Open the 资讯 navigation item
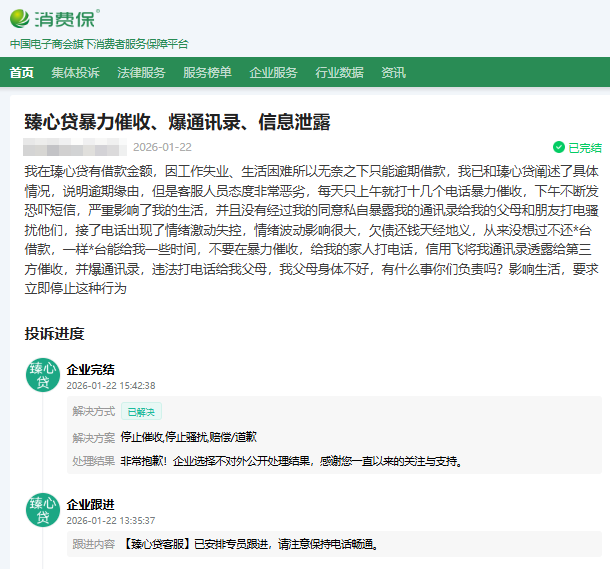 393,73
